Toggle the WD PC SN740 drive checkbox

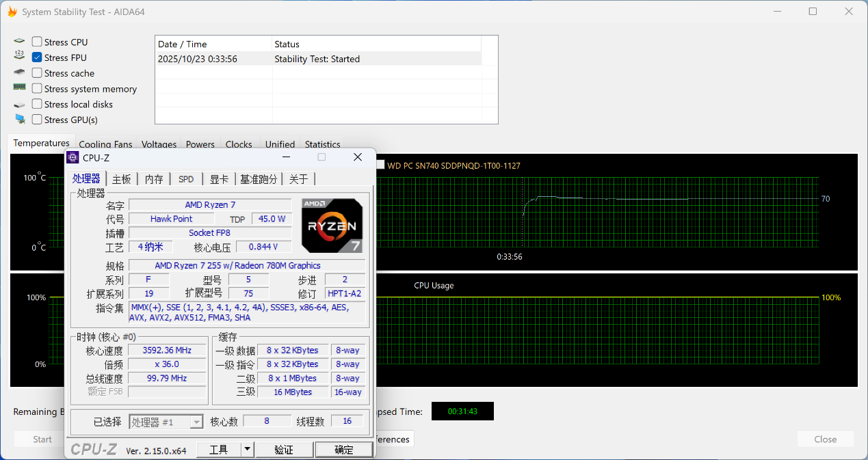[x=380, y=165]
